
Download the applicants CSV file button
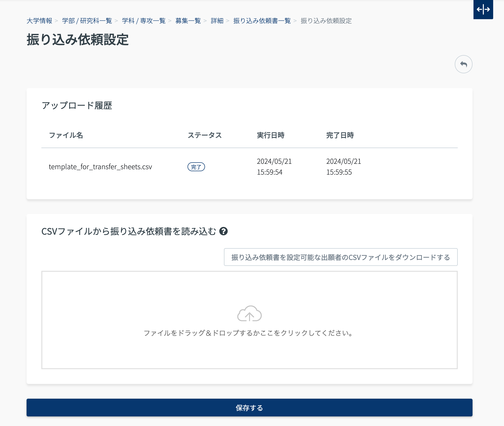[341, 257]
